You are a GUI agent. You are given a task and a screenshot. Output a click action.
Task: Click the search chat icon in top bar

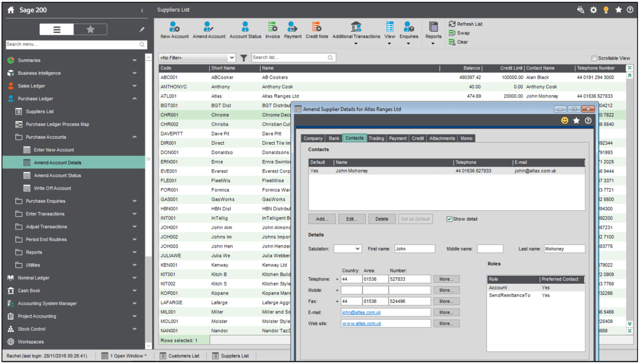point(581,10)
